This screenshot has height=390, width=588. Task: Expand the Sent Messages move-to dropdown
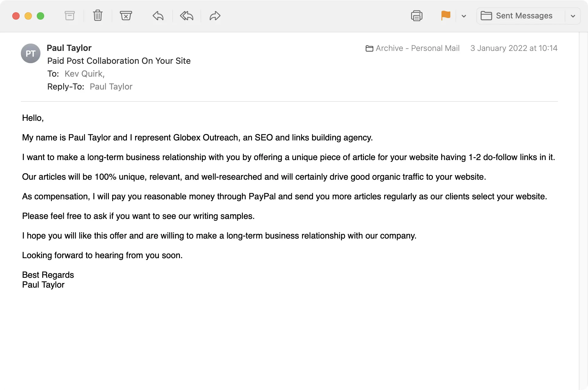click(x=573, y=16)
